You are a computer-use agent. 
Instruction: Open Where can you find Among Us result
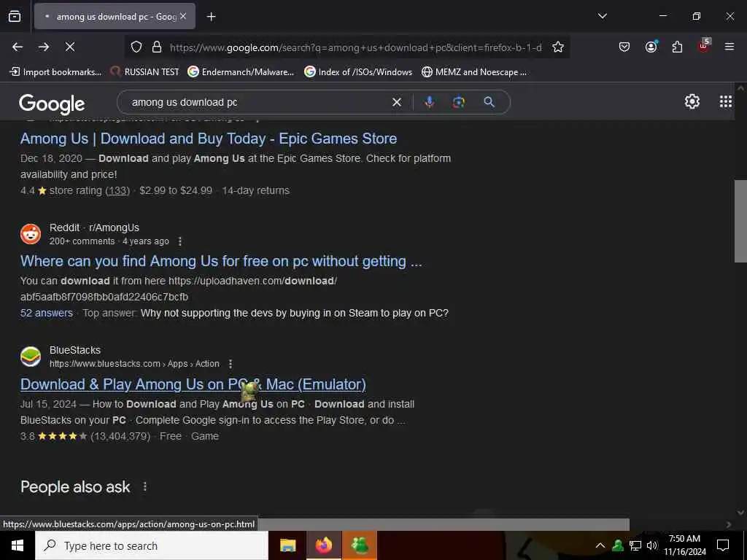pos(221,261)
